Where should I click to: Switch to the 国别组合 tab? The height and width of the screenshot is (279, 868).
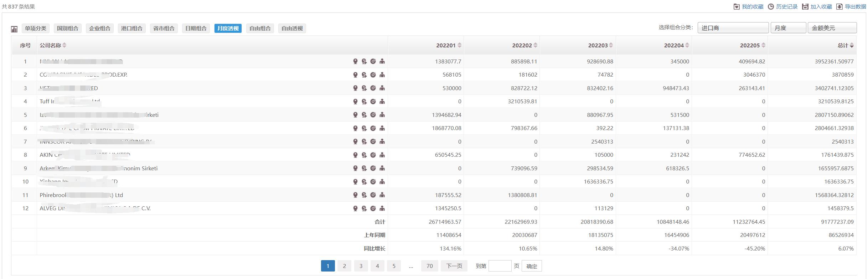click(x=68, y=29)
